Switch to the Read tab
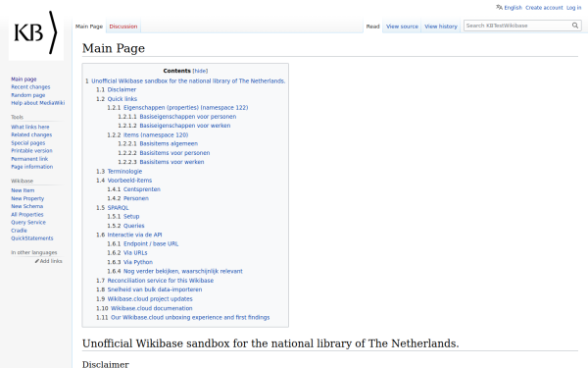The height and width of the screenshot is (368, 588). click(372, 26)
